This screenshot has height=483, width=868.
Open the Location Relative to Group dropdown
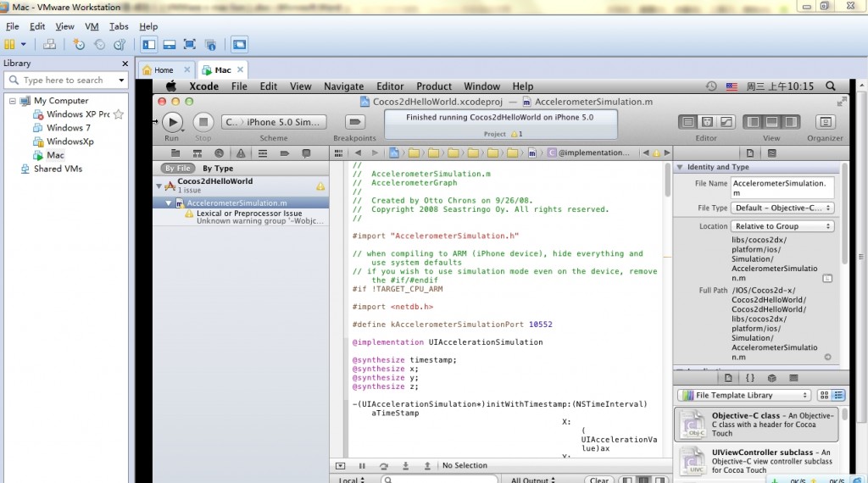pos(782,226)
